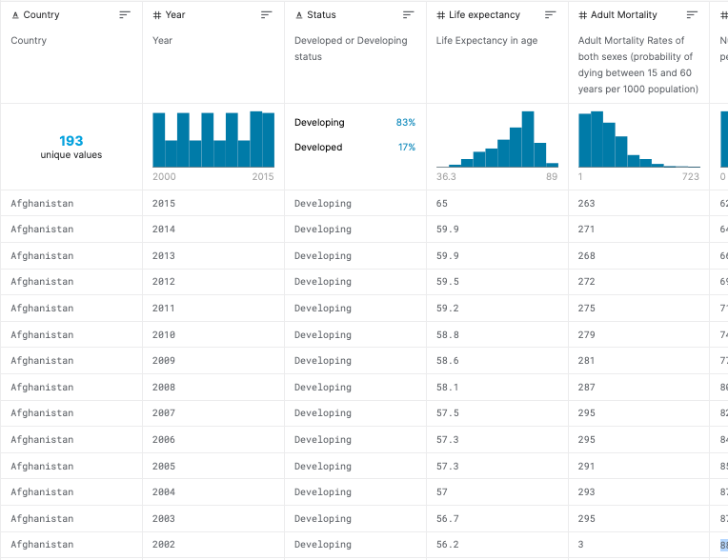Click the numeric-type icon beside Year header
Image resolution: width=728 pixels, height=560 pixels.
click(157, 15)
